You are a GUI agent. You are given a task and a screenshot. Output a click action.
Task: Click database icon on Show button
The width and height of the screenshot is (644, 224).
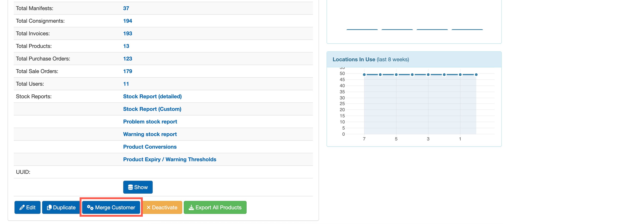click(x=130, y=187)
